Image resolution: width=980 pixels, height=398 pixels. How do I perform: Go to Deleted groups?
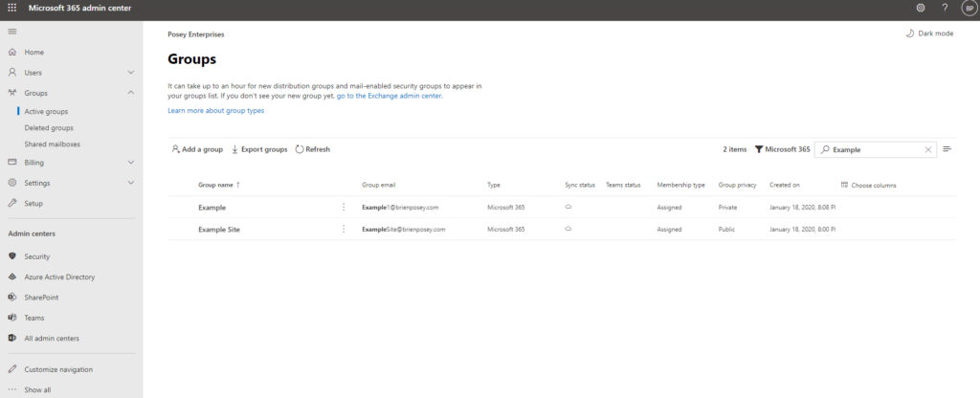pos(49,127)
